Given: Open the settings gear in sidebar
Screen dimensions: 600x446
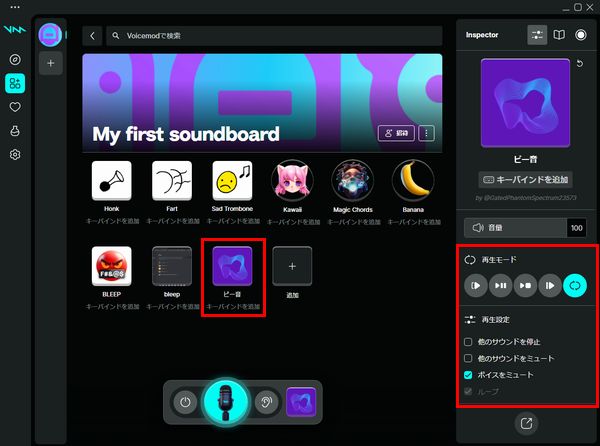Looking at the screenshot, I should (x=15, y=155).
